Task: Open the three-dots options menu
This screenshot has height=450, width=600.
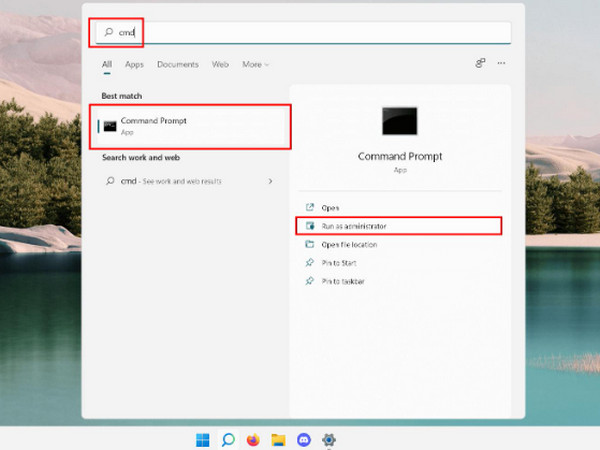Action: pos(501,63)
